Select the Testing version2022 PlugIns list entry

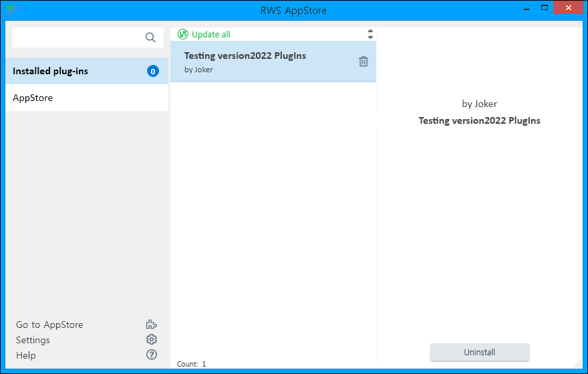point(273,61)
